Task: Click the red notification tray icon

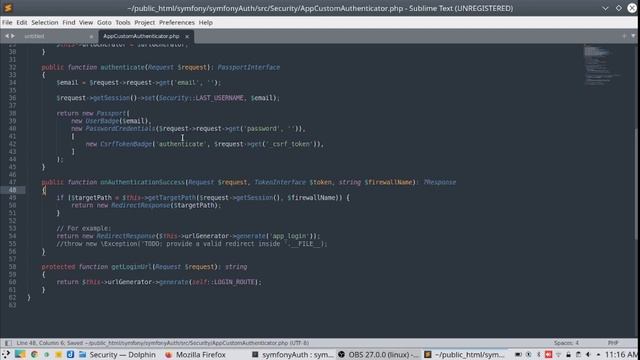Action: click(x=549, y=355)
